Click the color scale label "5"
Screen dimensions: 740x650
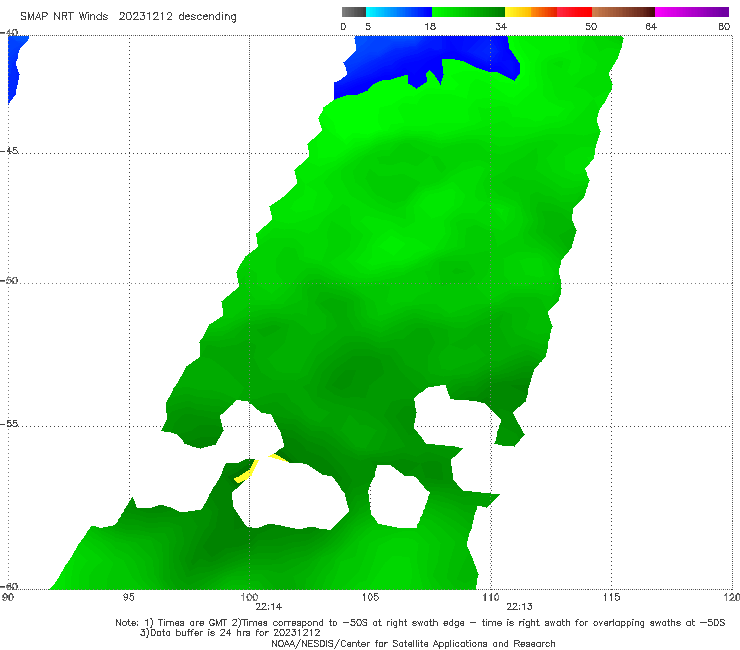coord(368,27)
